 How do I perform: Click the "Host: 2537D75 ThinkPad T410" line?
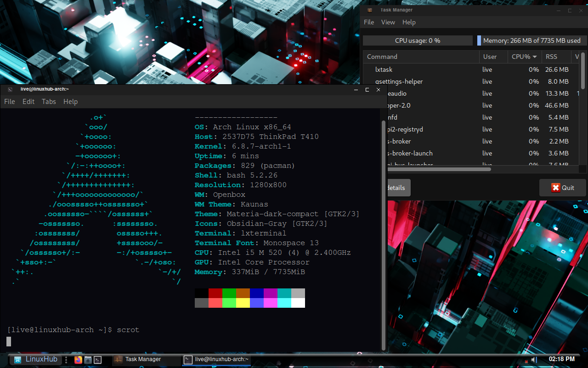point(257,137)
